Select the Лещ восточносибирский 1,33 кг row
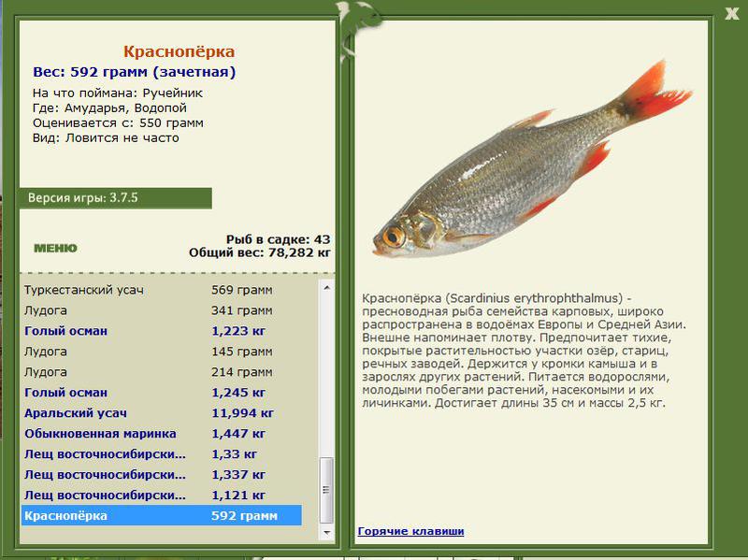748x560 pixels. [161, 453]
